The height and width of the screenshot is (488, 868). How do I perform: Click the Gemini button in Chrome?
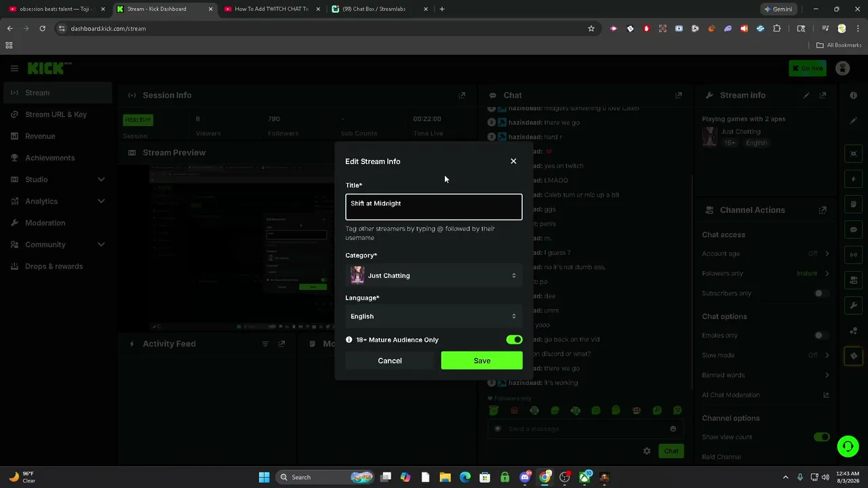tap(778, 9)
